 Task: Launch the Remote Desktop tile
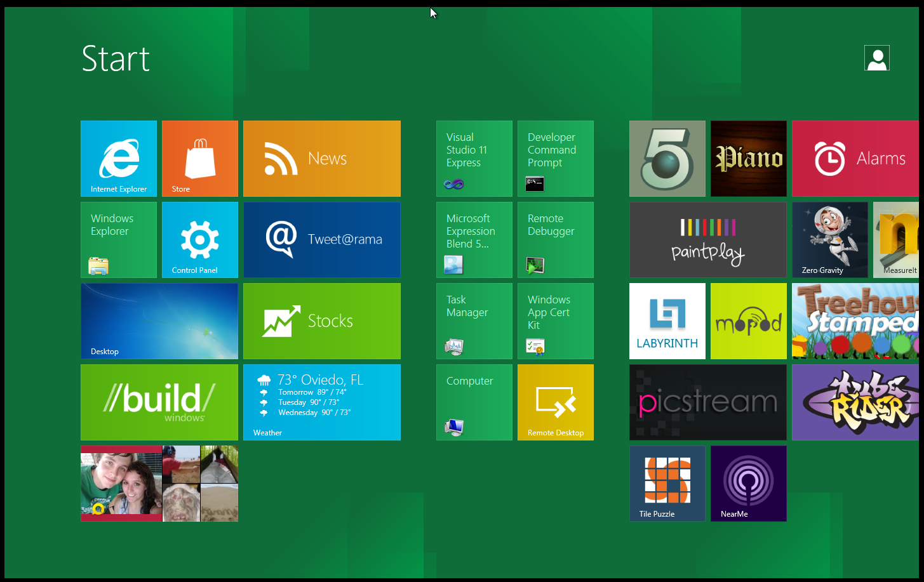556,402
